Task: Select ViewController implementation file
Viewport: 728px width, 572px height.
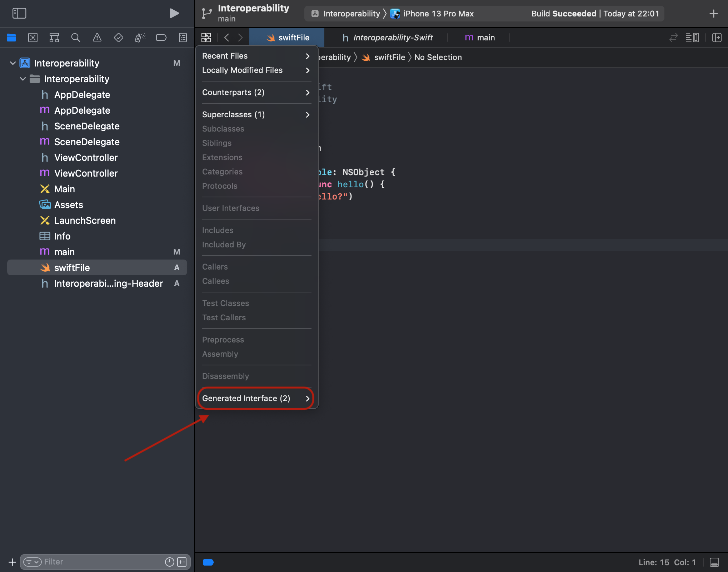Action: click(x=97, y=173)
